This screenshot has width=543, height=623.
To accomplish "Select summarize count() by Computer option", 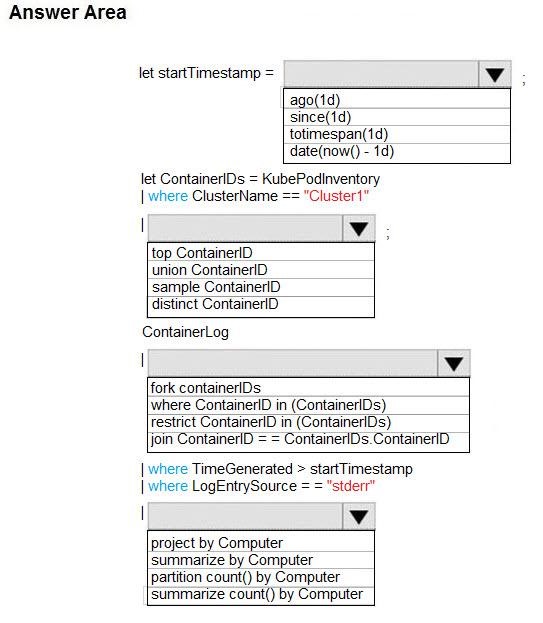I will coord(261,595).
